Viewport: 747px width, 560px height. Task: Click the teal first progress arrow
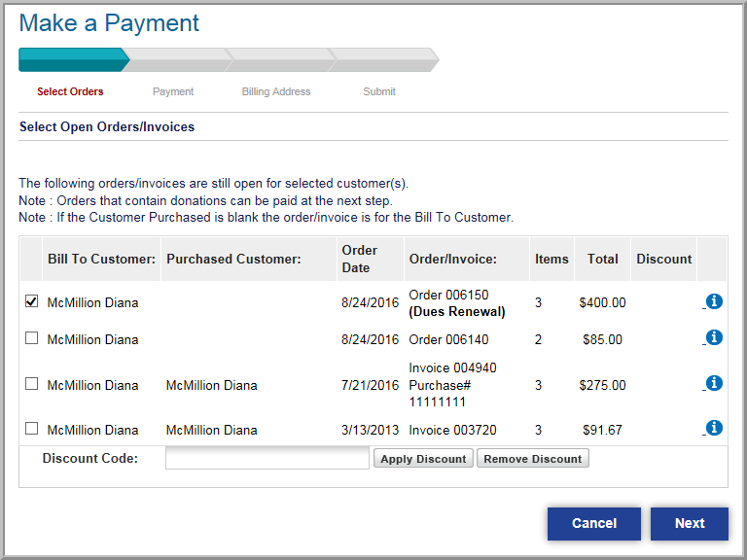click(74, 60)
